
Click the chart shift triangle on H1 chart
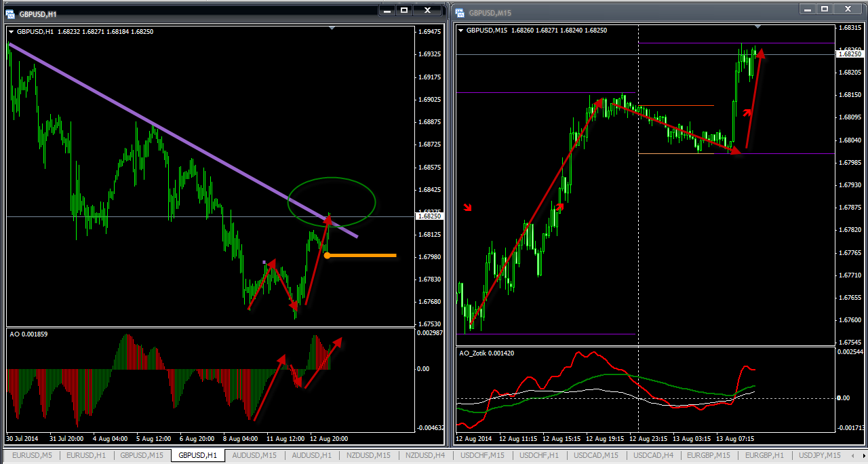click(x=332, y=28)
